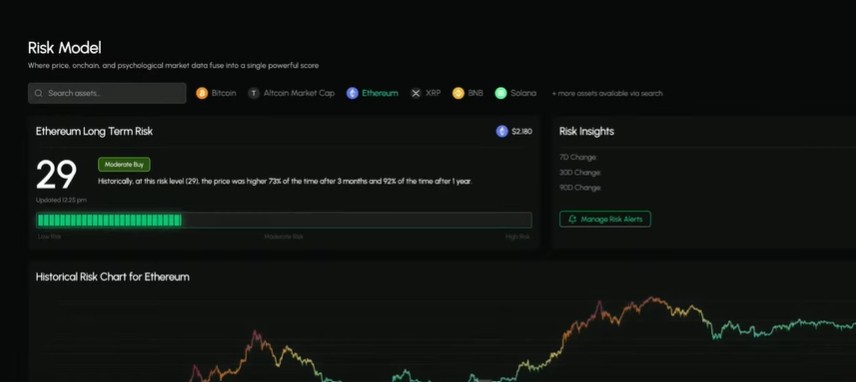This screenshot has width=856, height=382.
Task: Click the green risk level progress bar
Action: 284,220
